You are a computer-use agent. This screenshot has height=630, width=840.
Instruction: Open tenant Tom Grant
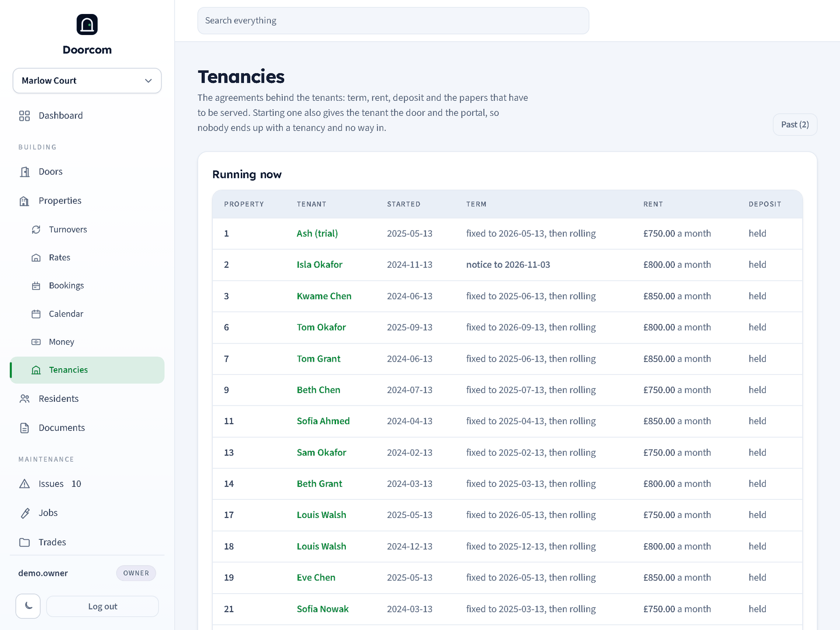[319, 358]
